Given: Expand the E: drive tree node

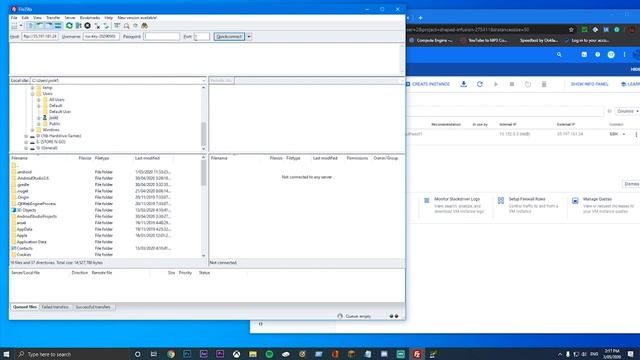Looking at the screenshot, I should pos(26,142).
